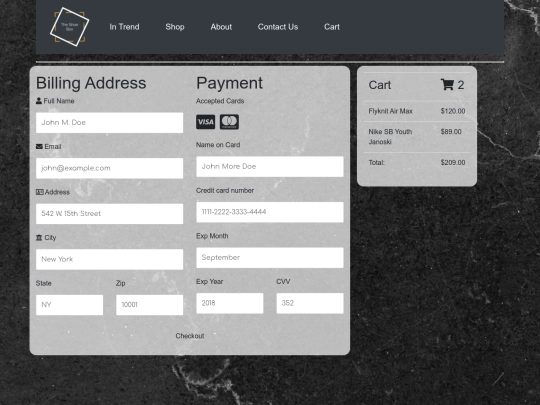This screenshot has height=405, width=540.
Task: Click the Total label in cart
Action: pyautogui.click(x=377, y=163)
